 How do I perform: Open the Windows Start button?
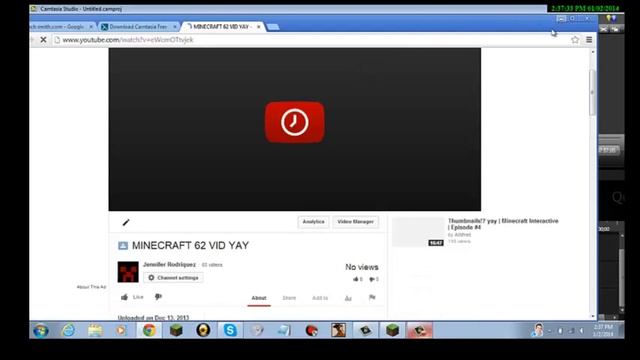(41, 330)
